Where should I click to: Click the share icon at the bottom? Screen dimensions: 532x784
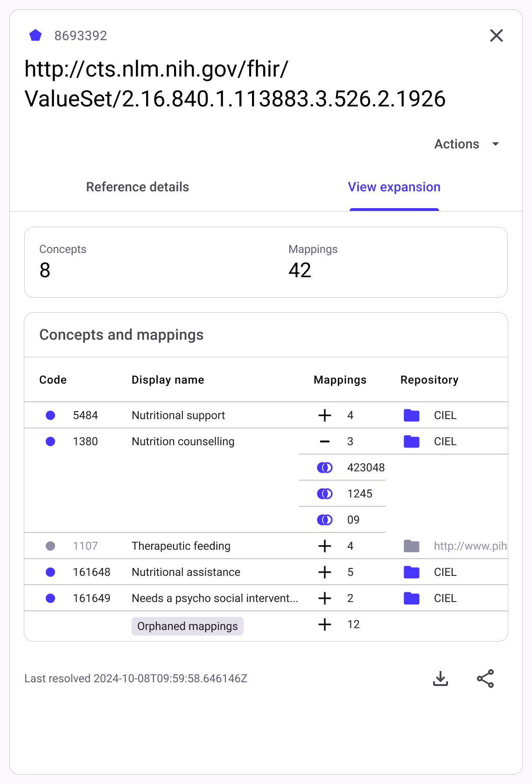click(485, 679)
